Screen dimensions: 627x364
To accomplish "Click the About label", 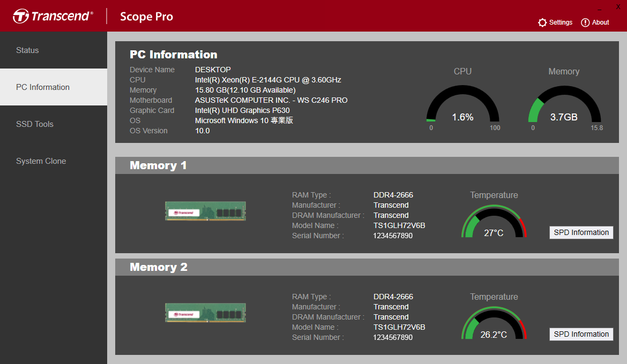I will pyautogui.click(x=601, y=22).
